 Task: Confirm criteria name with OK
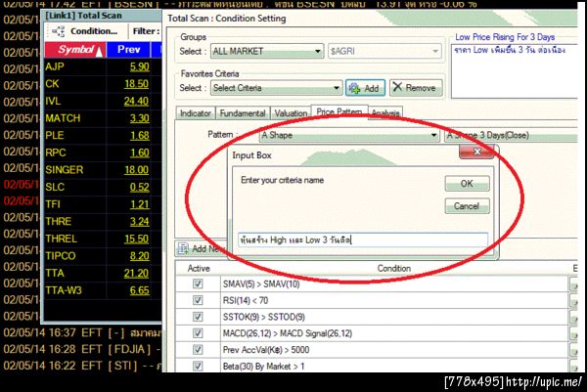[x=467, y=184]
